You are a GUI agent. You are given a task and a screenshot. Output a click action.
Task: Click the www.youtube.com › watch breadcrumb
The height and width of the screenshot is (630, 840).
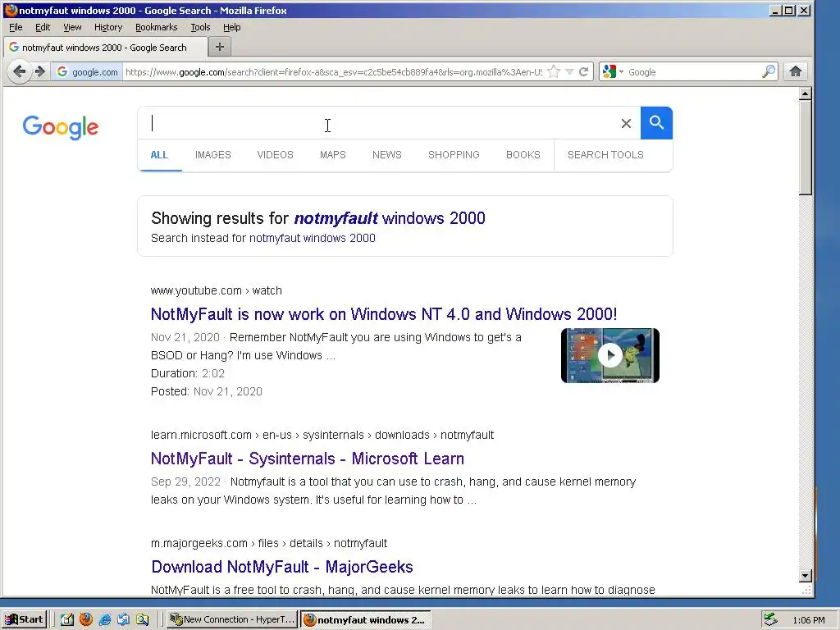[216, 290]
